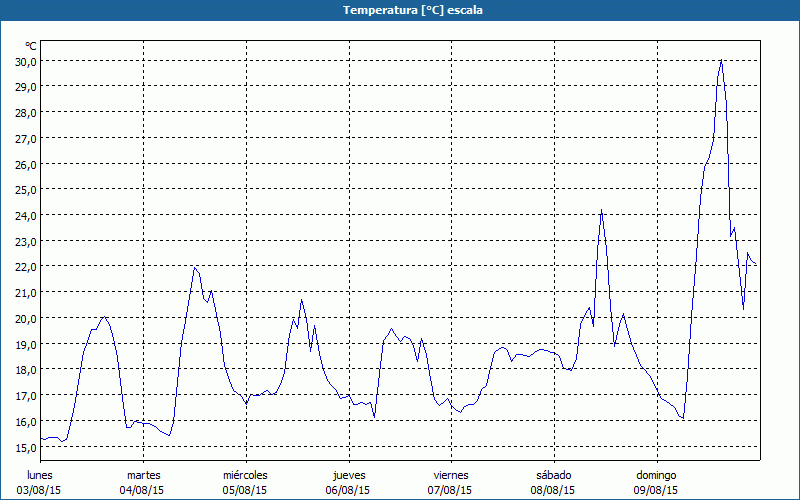
Task: Click the °C unit label above axis
Action: coord(31,46)
